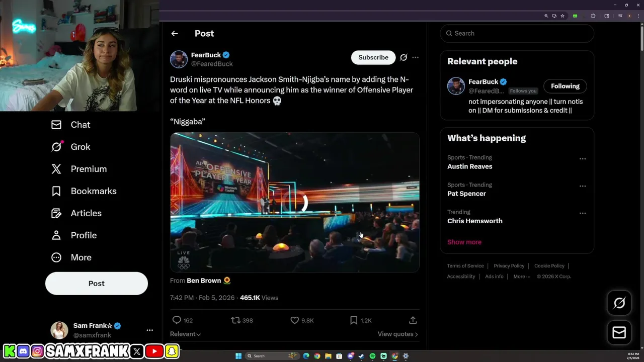Image resolution: width=644 pixels, height=362 pixels.
Task: Open more options for Austin Reaves trend
Action: (583, 159)
